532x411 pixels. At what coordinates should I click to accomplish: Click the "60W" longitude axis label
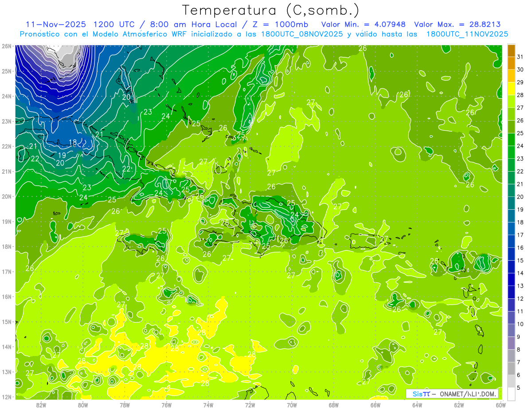pos(501,404)
